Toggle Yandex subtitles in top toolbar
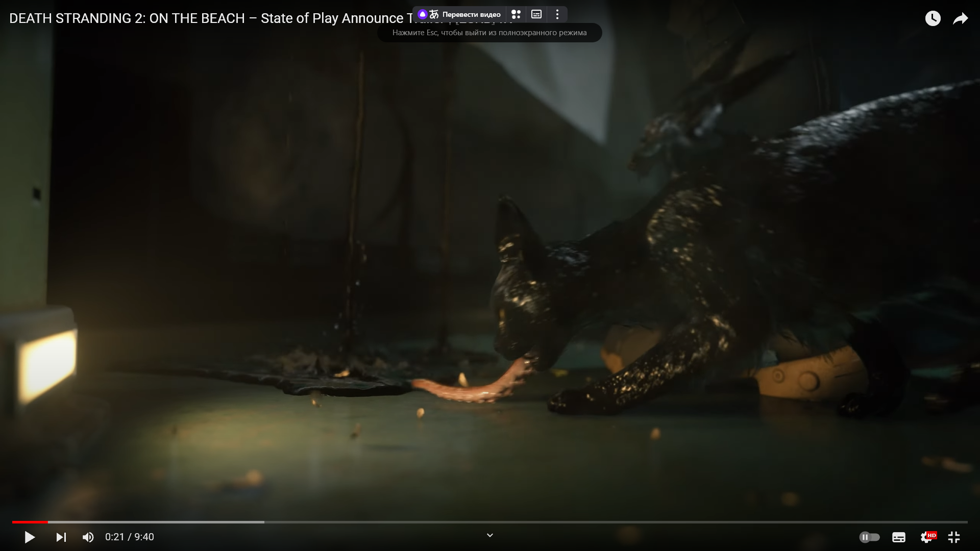The image size is (980, 551). click(x=536, y=14)
